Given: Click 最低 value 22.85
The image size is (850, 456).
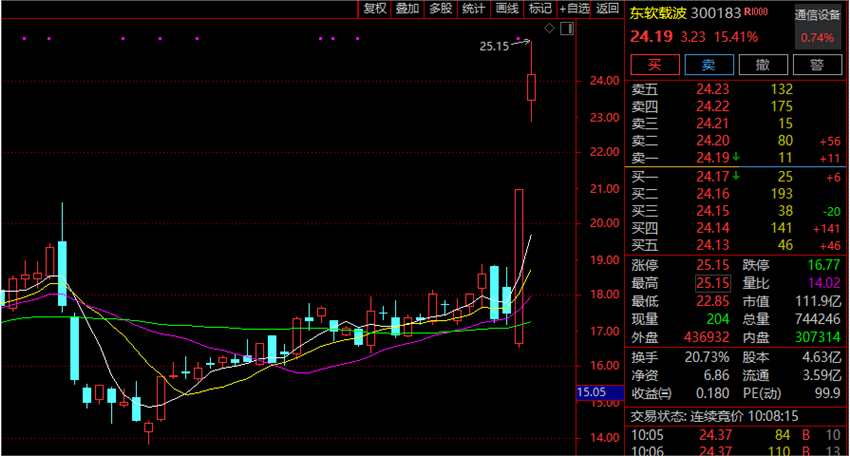Looking at the screenshot, I should tap(712, 301).
